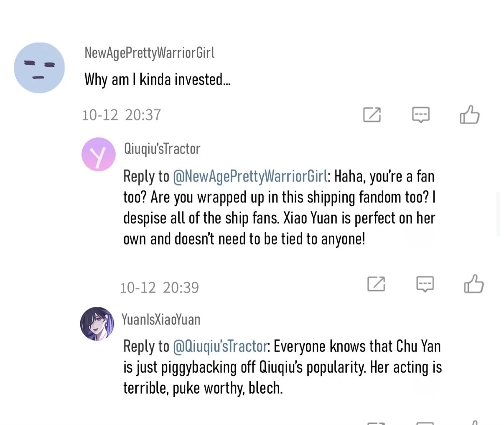View YuanIsXiaoYuan's anime avatar profile
504x425 pixels.
click(97, 324)
